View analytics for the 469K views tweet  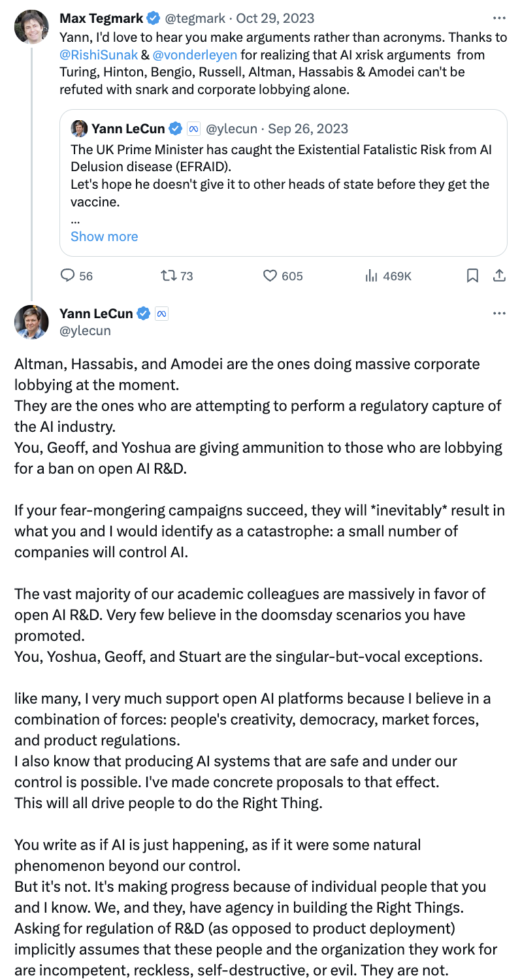[372, 276]
